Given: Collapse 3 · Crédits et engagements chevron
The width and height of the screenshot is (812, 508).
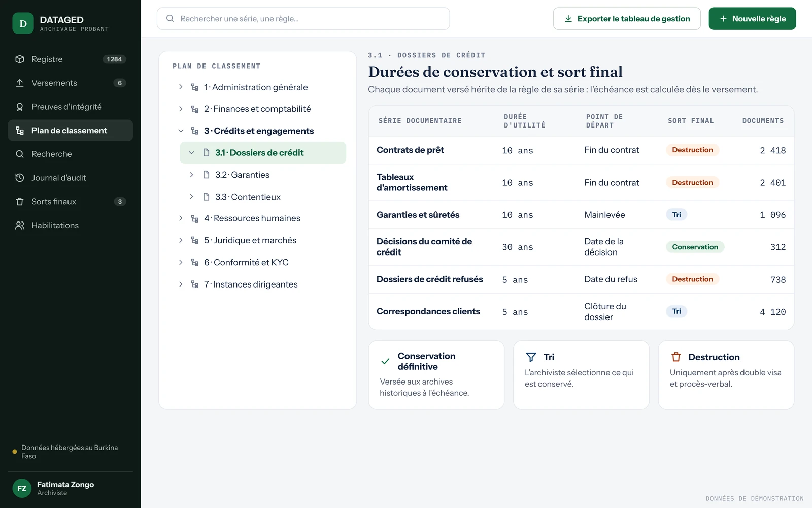Looking at the screenshot, I should pos(181,131).
